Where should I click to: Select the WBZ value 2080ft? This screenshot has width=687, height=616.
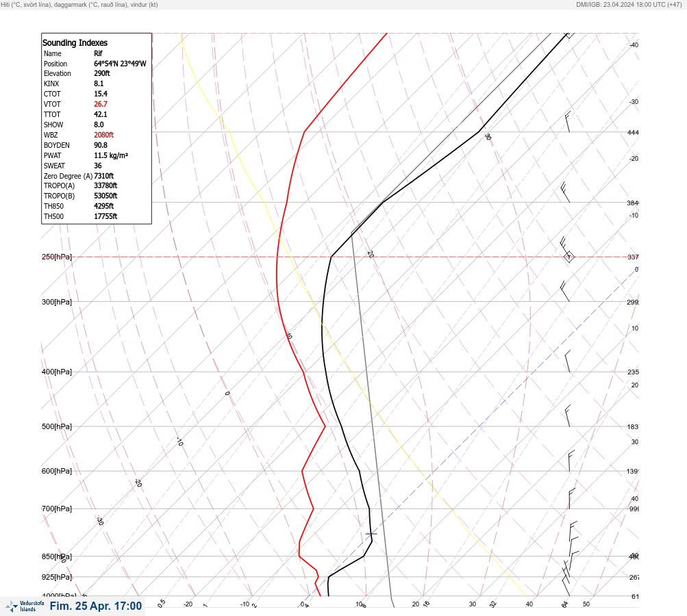tap(104, 135)
